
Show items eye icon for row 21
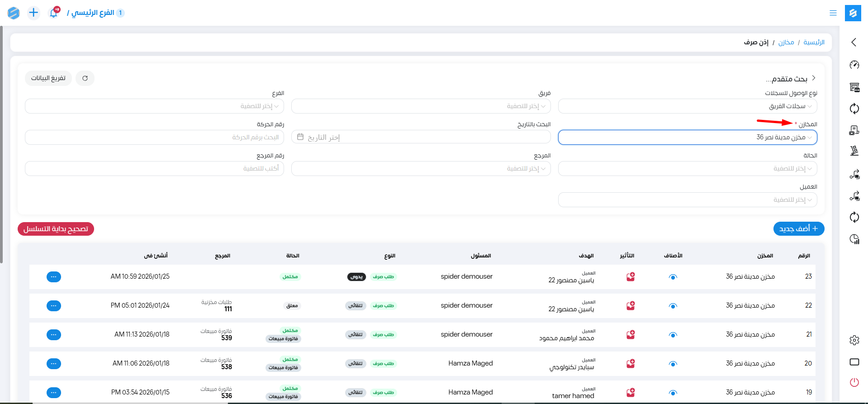(673, 335)
